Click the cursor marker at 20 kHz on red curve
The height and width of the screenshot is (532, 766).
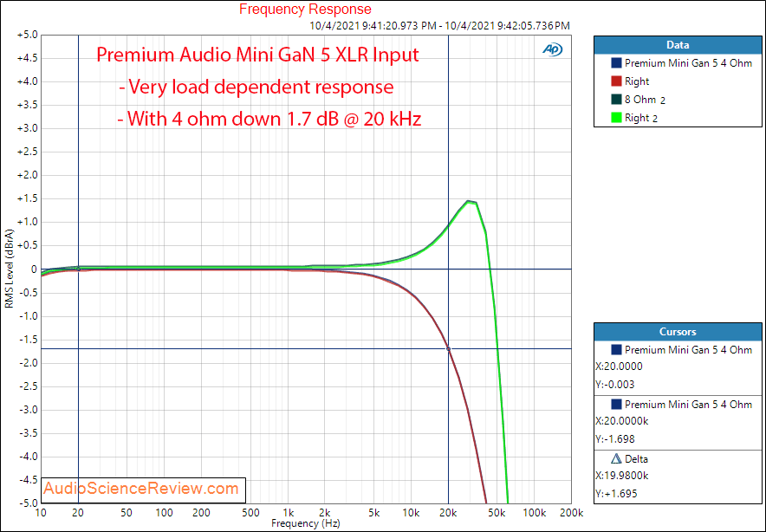point(449,349)
